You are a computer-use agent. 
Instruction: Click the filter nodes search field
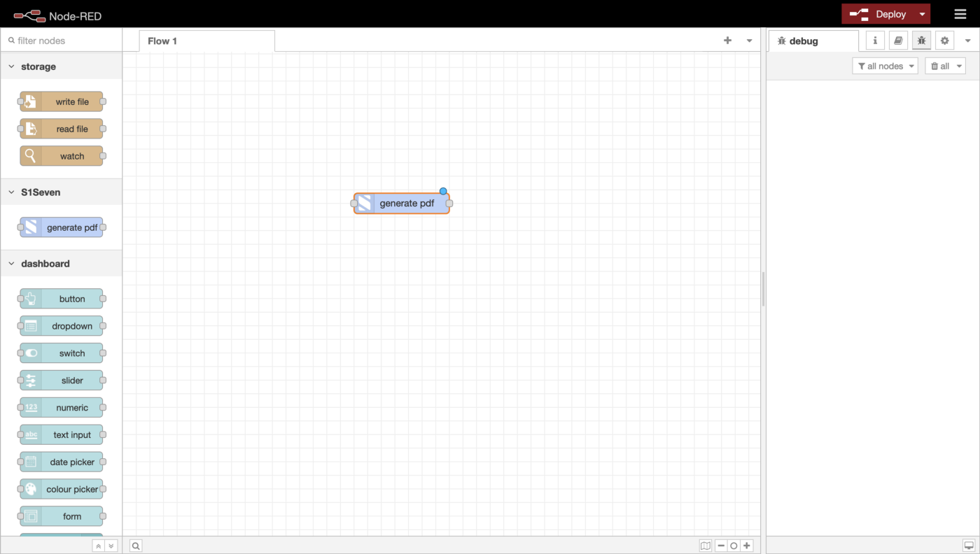[63, 41]
